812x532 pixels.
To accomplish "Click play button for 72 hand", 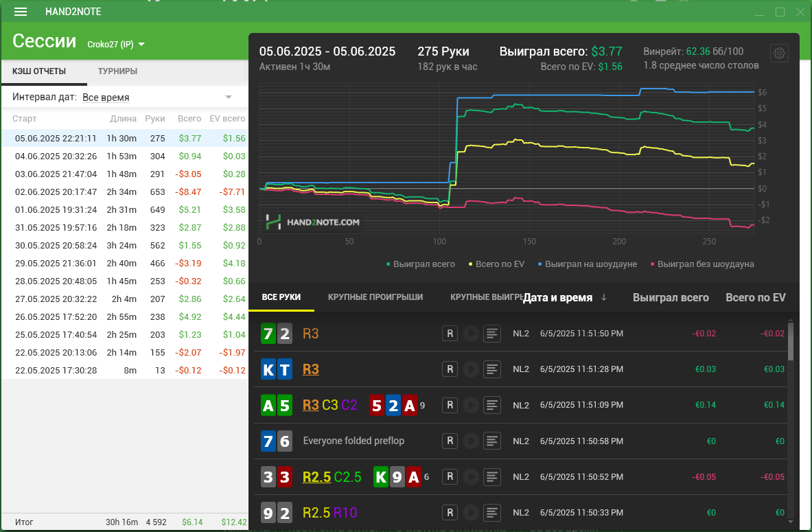I will pos(471,334).
